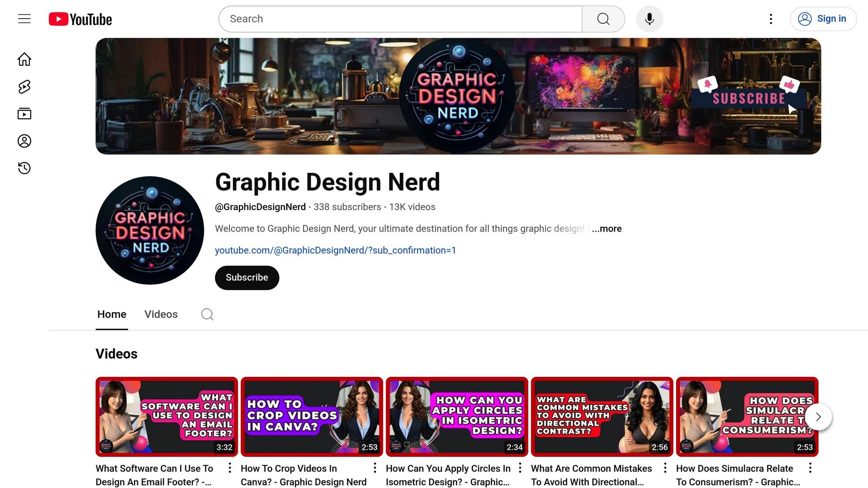Screen dimensions: 868x488
Task: Open the GraphicDesignNerd subscription confirmation link
Action: point(335,250)
